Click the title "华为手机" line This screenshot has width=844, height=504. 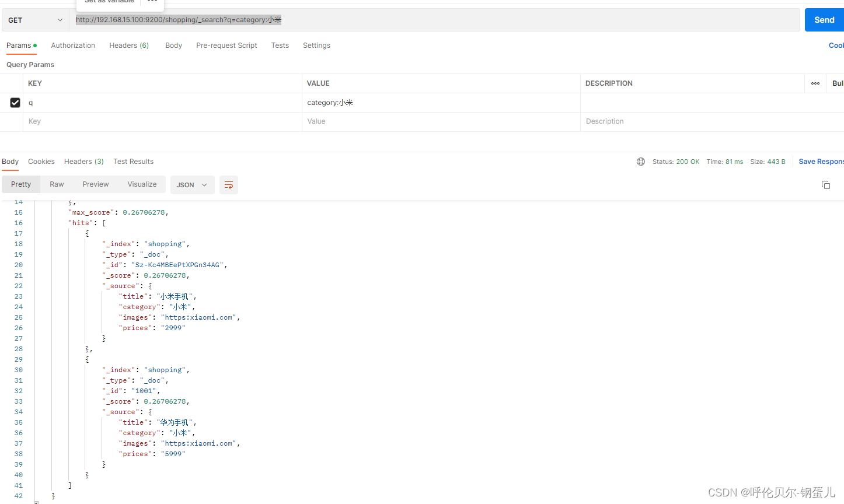pyautogui.click(x=158, y=422)
